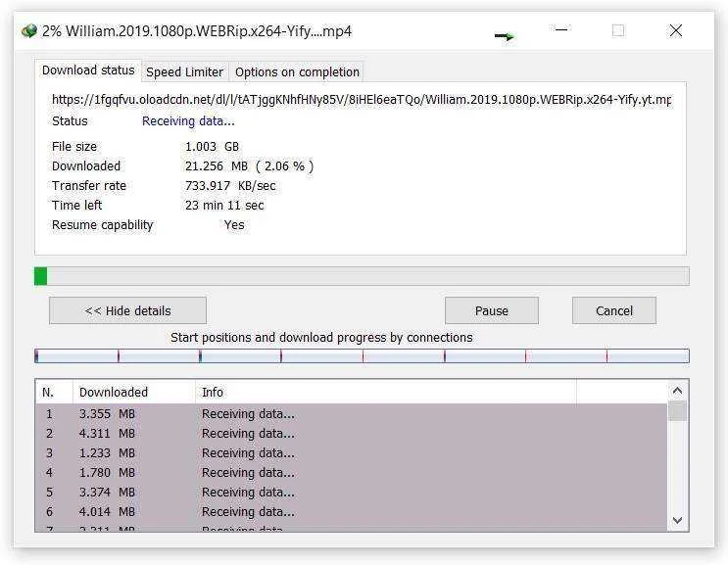
Task: Click the time left 23 min 11 sec
Action: tap(224, 205)
